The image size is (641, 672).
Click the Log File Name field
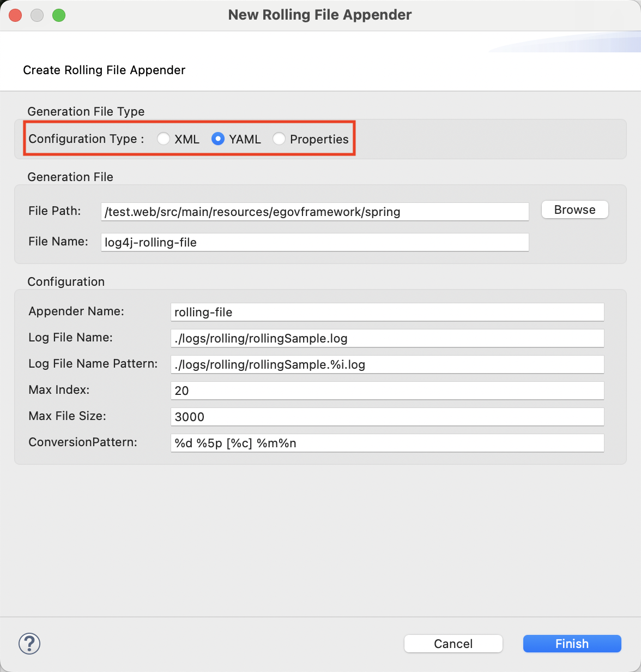[x=387, y=338]
